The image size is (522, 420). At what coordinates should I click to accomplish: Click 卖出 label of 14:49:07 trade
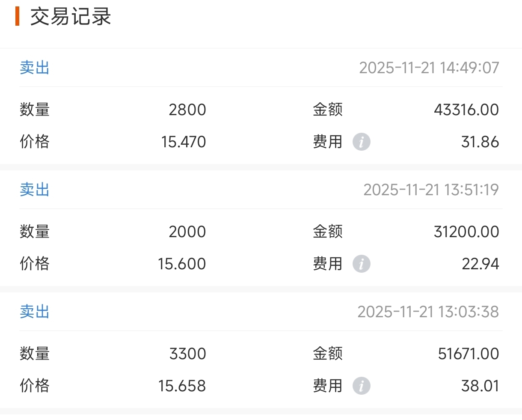[x=35, y=68]
